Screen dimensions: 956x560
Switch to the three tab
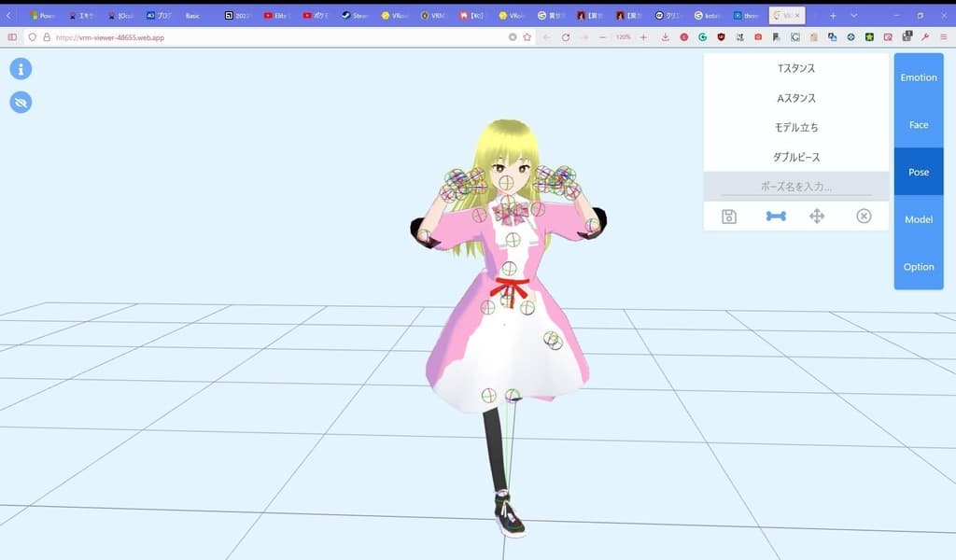(x=746, y=15)
